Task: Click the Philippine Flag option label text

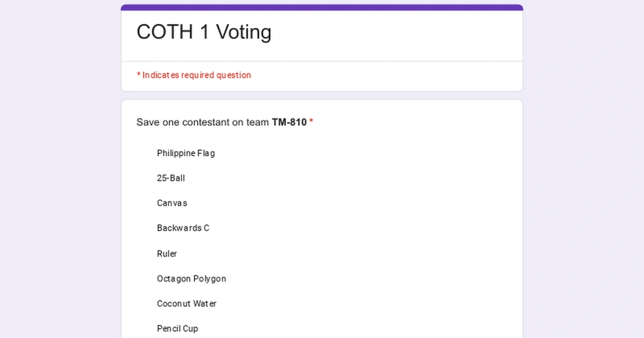Action: click(186, 153)
